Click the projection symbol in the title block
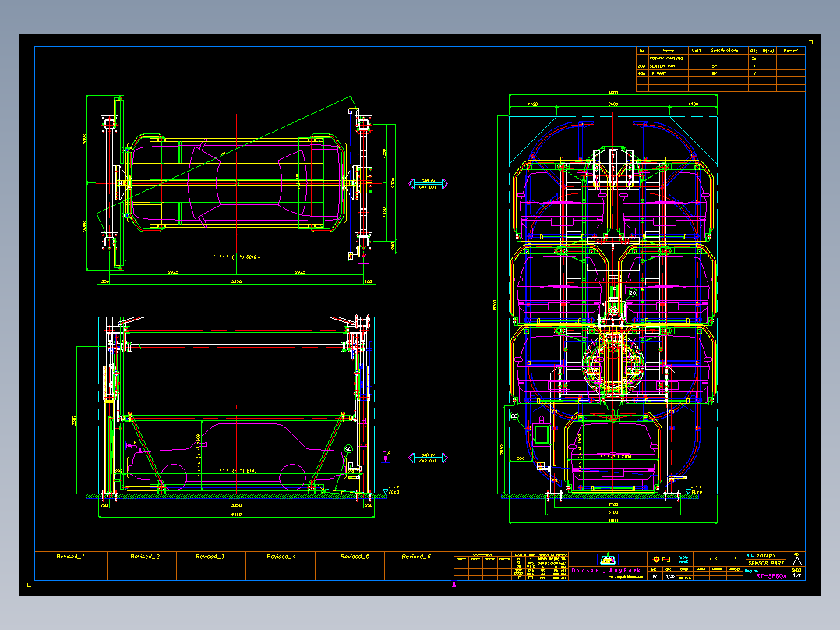840x630 pixels. 662,559
